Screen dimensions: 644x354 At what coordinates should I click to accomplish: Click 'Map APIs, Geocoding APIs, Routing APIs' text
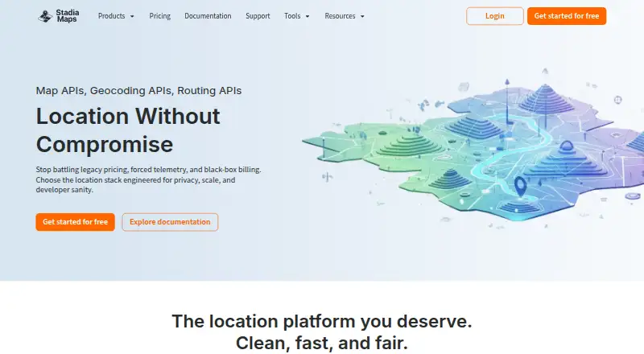pos(138,90)
